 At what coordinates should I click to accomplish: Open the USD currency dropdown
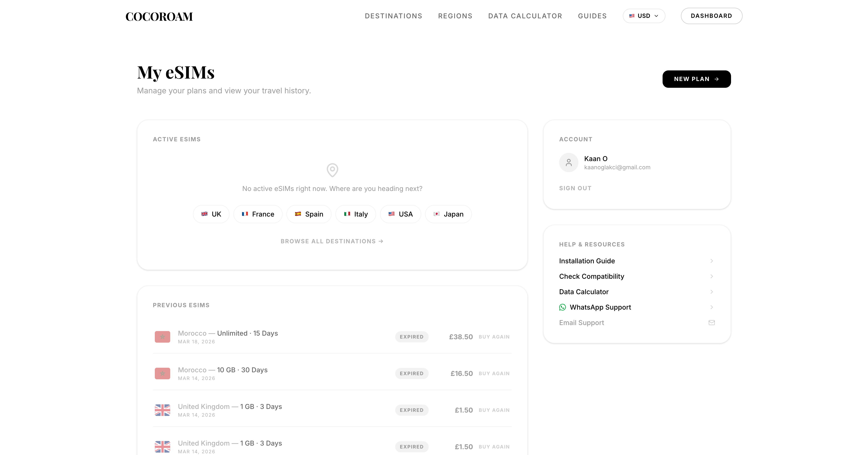pos(644,16)
